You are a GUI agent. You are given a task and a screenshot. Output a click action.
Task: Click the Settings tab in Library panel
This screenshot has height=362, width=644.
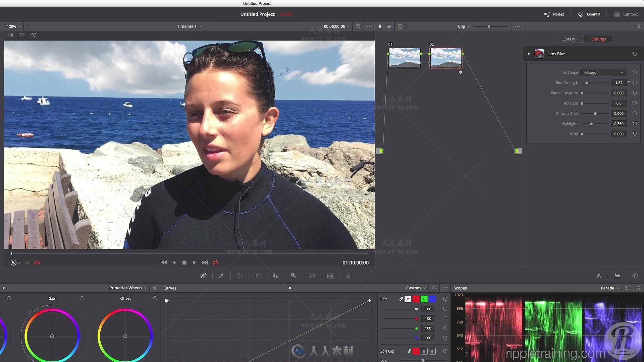pos(598,39)
